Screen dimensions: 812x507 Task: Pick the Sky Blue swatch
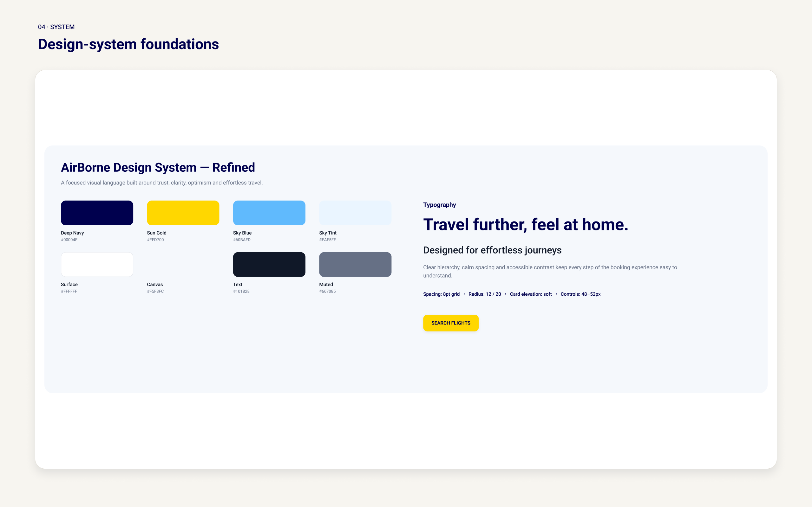coord(269,213)
